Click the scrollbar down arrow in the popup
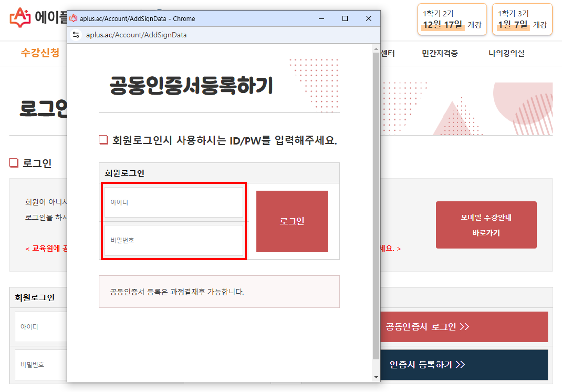 point(375,377)
